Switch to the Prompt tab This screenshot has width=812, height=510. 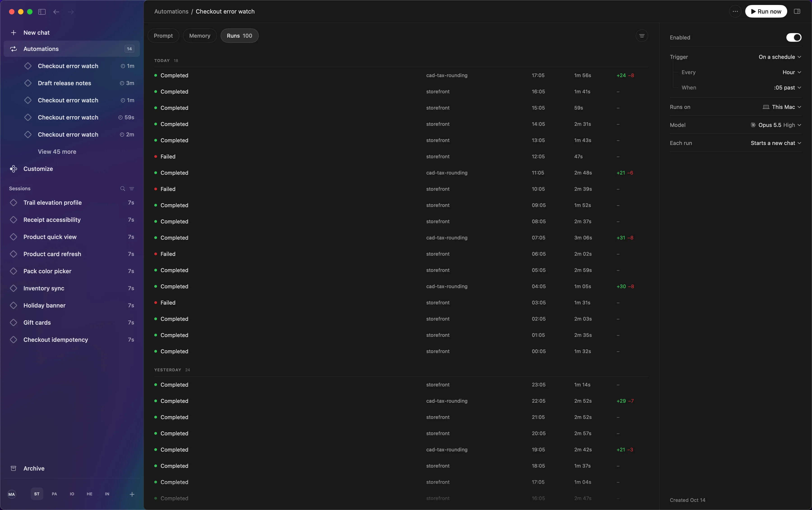[x=163, y=36]
